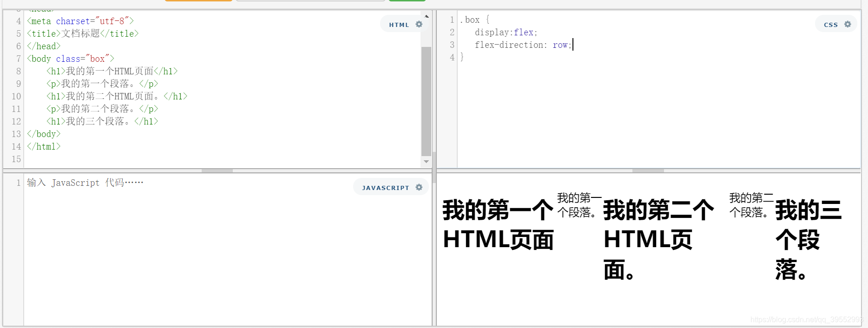Click the meta charset line in HTML

(x=80, y=21)
